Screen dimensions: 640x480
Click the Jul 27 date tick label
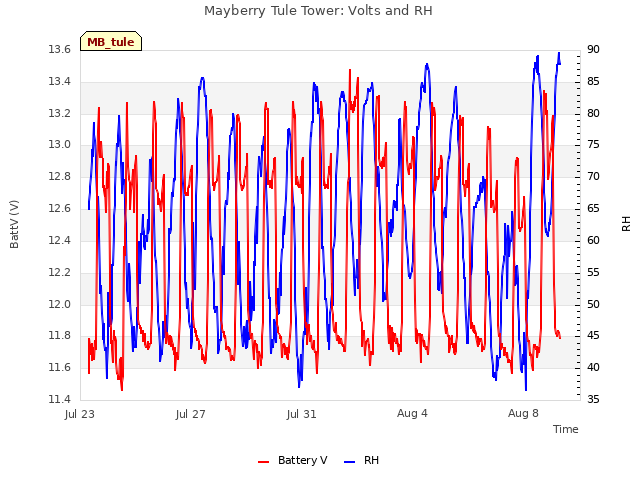[x=191, y=414]
